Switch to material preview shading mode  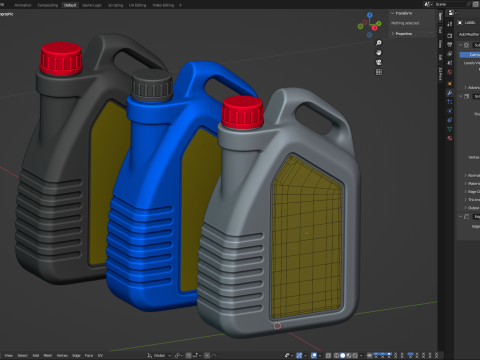pyautogui.click(x=349, y=355)
